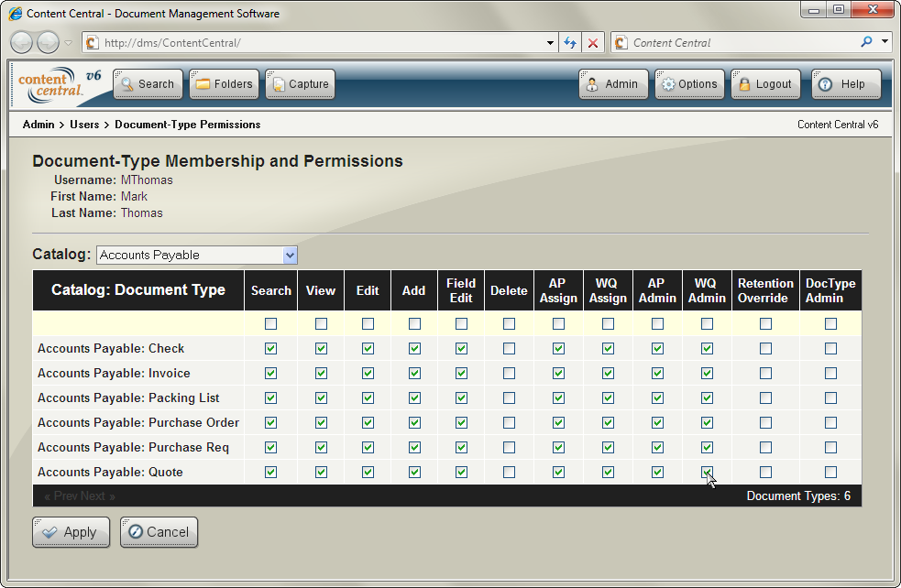
Task: Maximize the browser window
Action: tap(839, 10)
